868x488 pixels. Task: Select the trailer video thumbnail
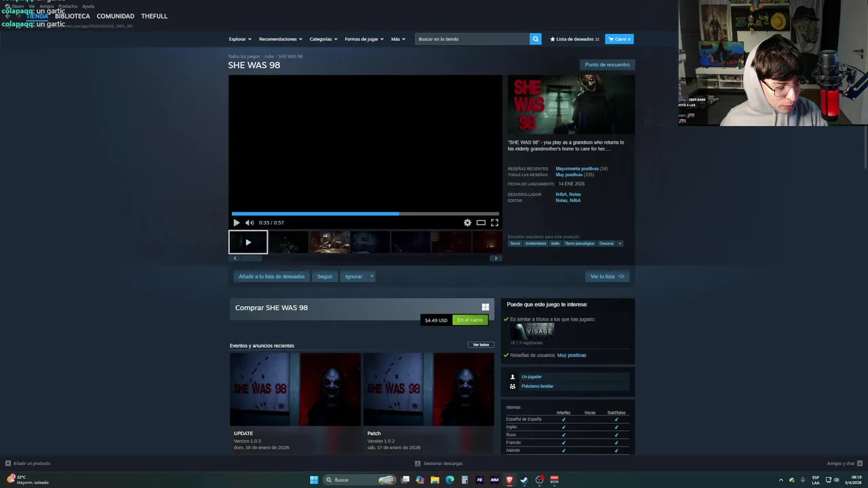coord(248,242)
